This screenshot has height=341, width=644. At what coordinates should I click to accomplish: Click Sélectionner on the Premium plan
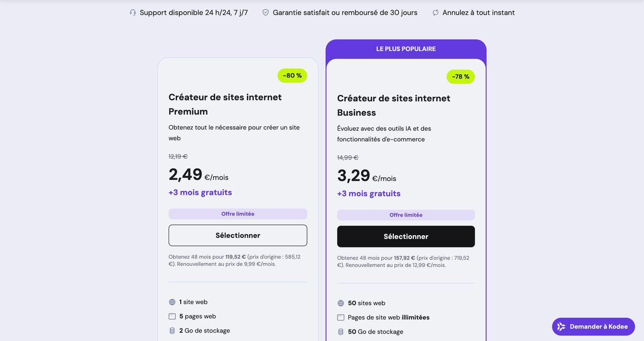click(238, 235)
